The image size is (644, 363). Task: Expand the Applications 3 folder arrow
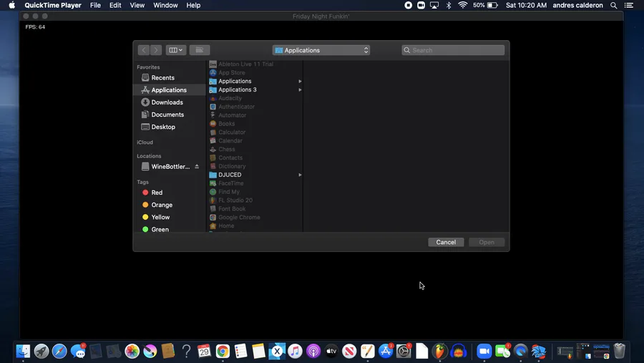(x=300, y=89)
